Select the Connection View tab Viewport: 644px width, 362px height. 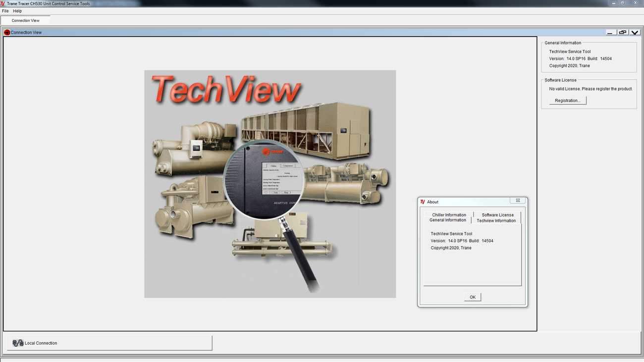point(25,20)
